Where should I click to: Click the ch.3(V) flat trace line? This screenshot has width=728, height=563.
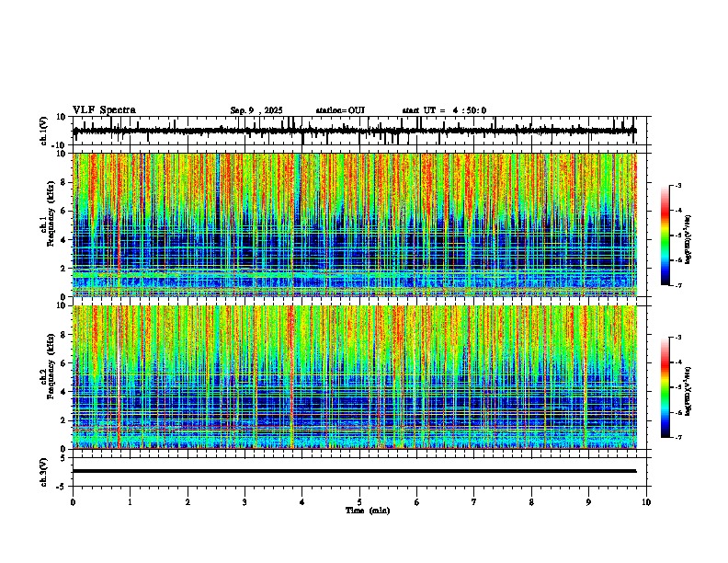coord(355,471)
